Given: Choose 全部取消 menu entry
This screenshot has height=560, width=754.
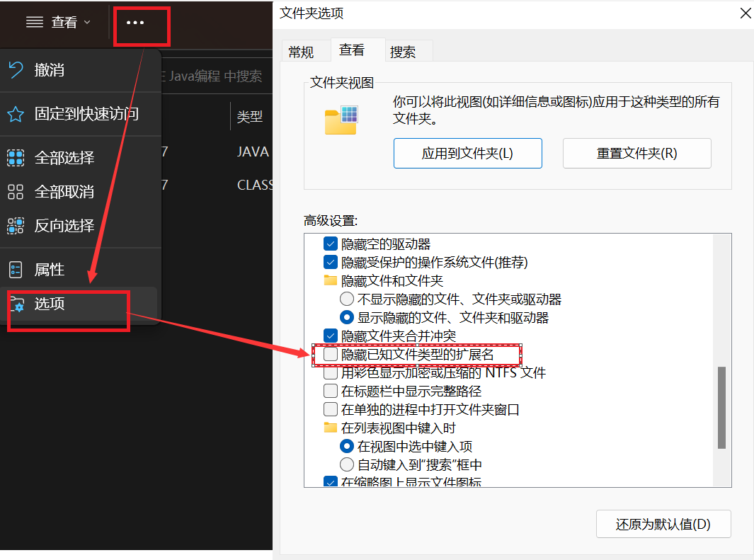Looking at the screenshot, I should tap(80, 192).
